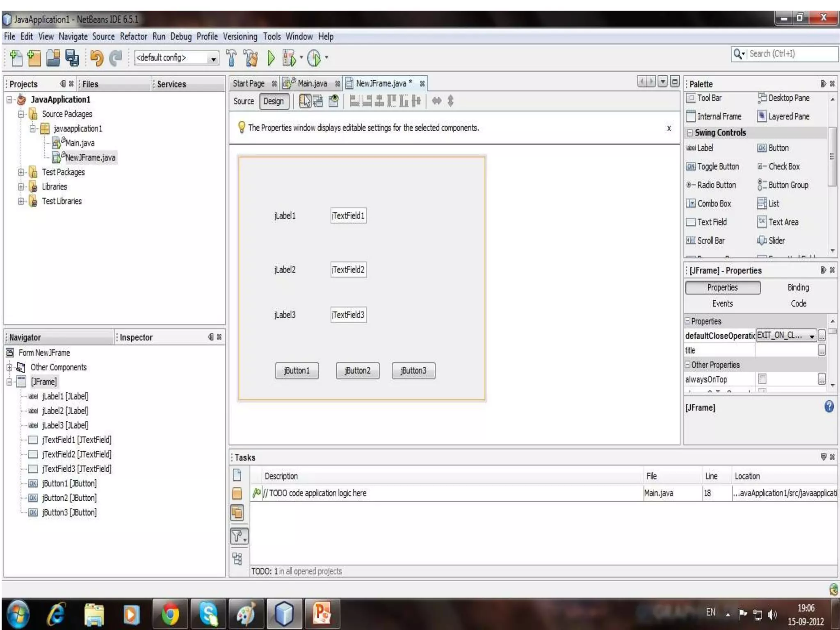This screenshot has height=630, width=840.
Task: Click the Binding button in the Properties panel
Action: pyautogui.click(x=798, y=288)
